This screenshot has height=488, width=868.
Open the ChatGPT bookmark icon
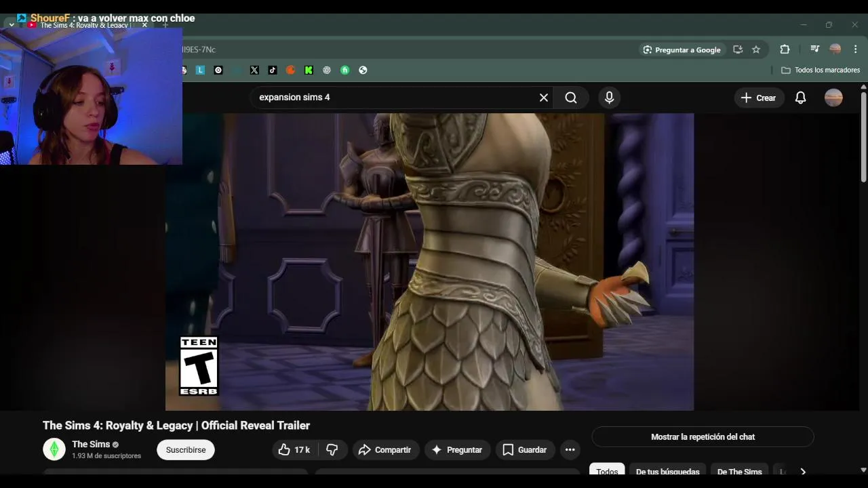[x=327, y=70]
